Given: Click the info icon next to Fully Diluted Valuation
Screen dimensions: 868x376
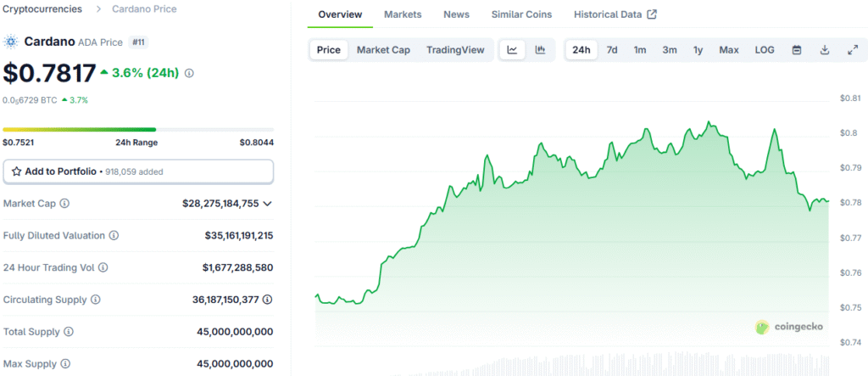Looking at the screenshot, I should (114, 236).
